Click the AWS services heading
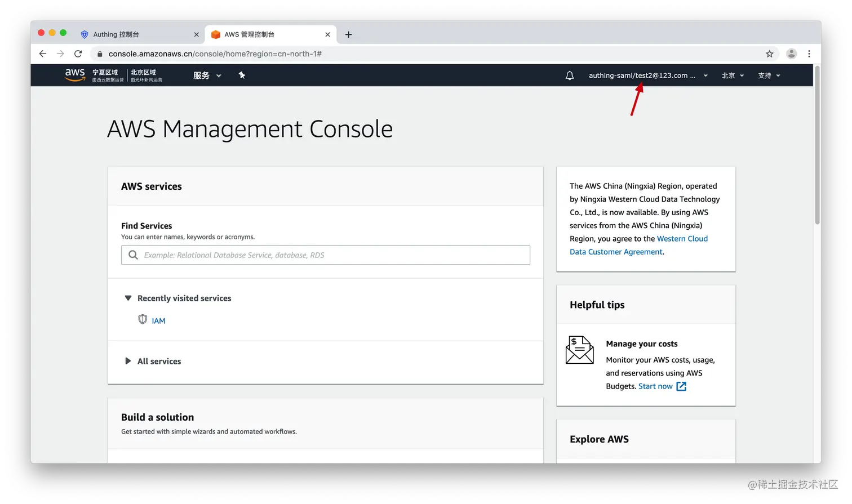Viewport: 852px width, 504px height. tap(152, 186)
